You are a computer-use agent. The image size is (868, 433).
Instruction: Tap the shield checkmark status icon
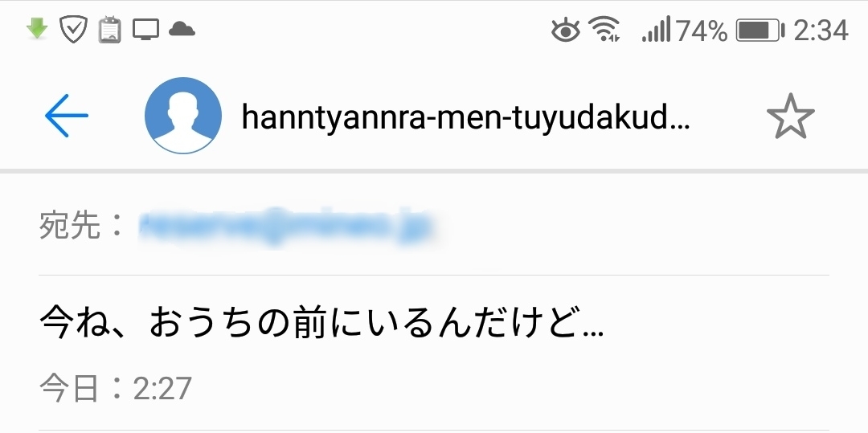coord(73,29)
